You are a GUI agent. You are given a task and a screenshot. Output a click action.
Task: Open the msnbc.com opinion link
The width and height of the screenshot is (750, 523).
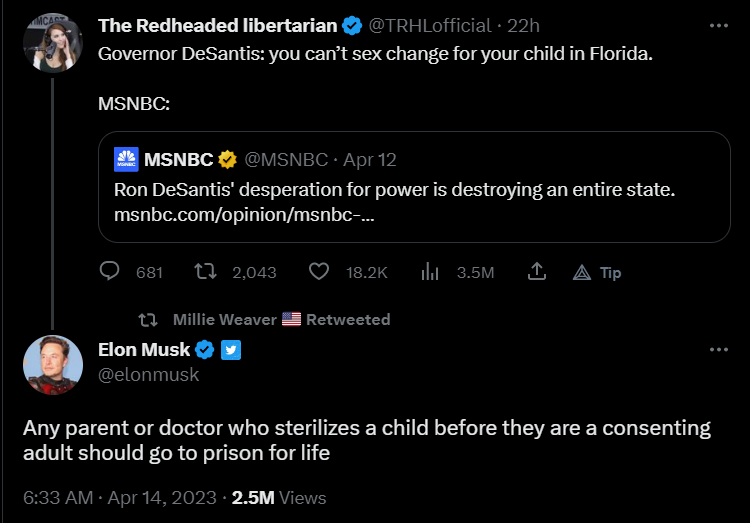(244, 215)
